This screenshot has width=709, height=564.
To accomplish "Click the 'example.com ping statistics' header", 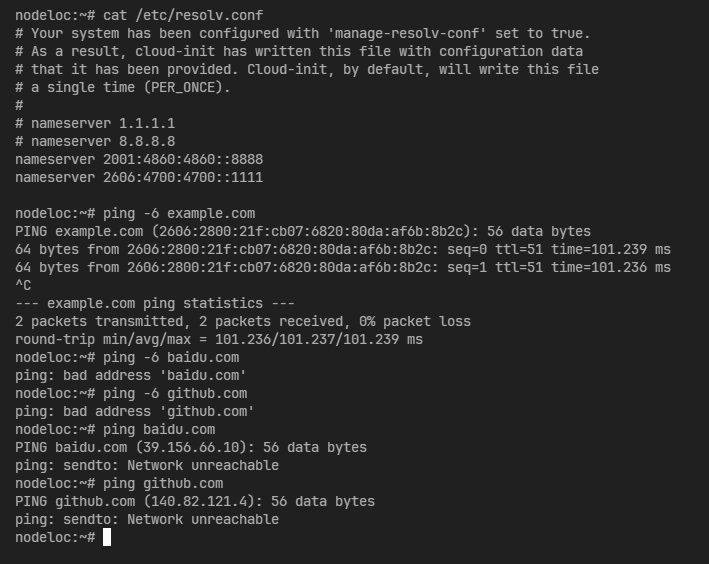I will tap(155, 303).
